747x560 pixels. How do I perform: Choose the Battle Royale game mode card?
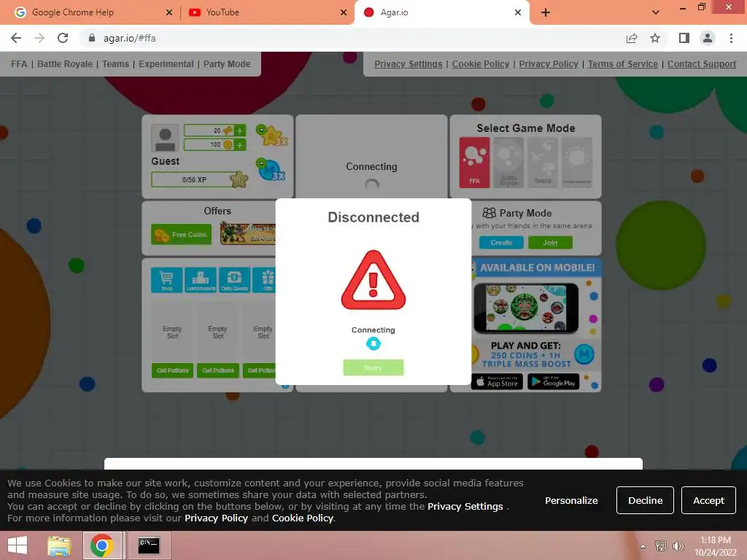[x=508, y=163]
